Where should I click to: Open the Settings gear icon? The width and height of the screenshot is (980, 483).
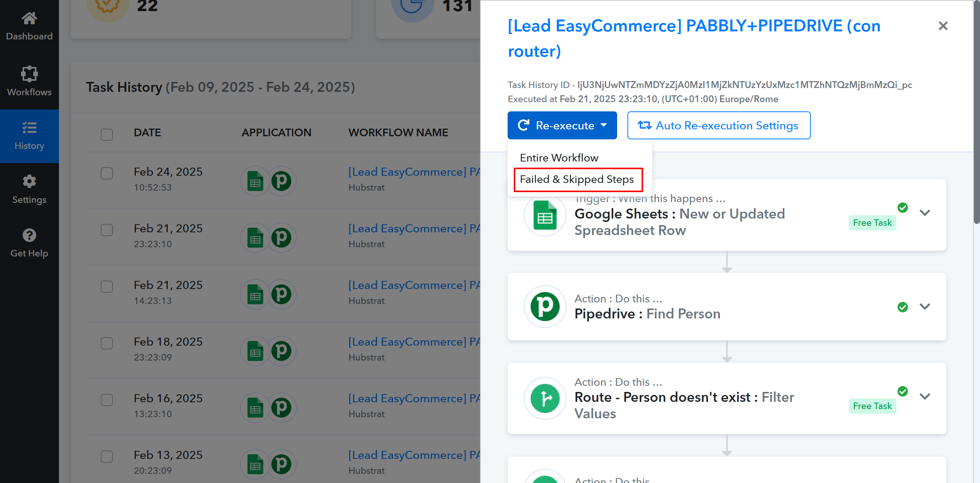(x=29, y=181)
